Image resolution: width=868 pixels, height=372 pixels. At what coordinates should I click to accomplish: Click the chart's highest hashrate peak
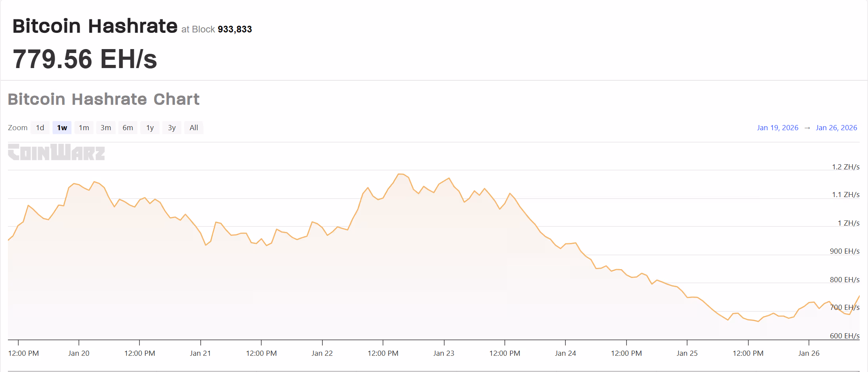pos(400,174)
